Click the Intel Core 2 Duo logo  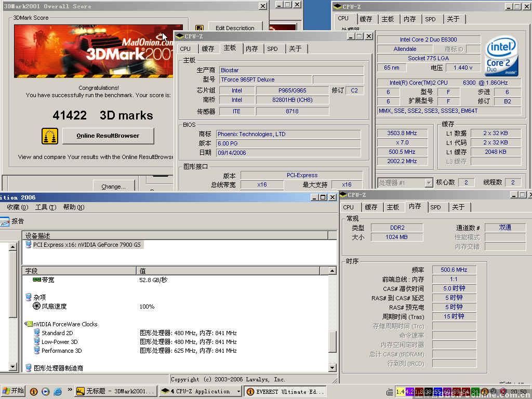501,56
